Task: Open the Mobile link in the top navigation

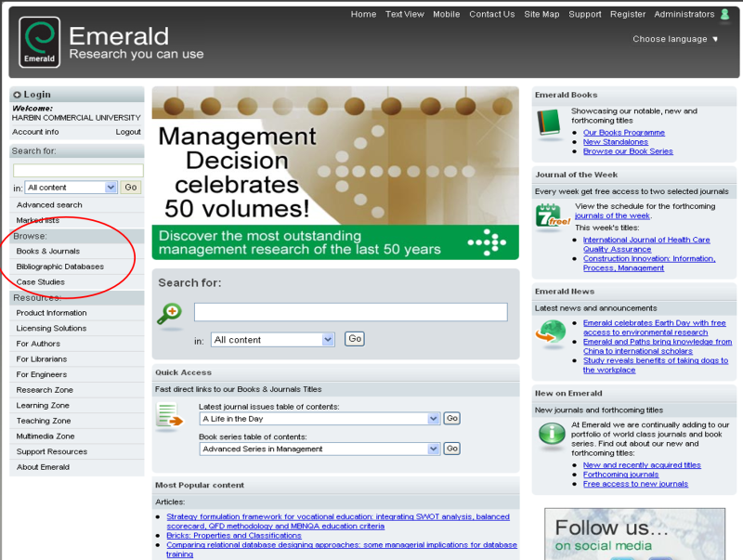Action: coord(447,14)
